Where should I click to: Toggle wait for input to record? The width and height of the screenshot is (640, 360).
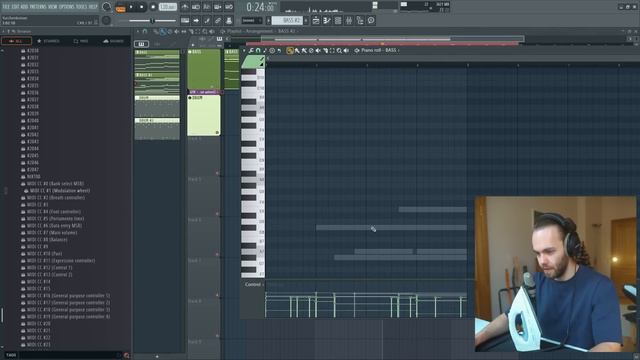point(196,7)
